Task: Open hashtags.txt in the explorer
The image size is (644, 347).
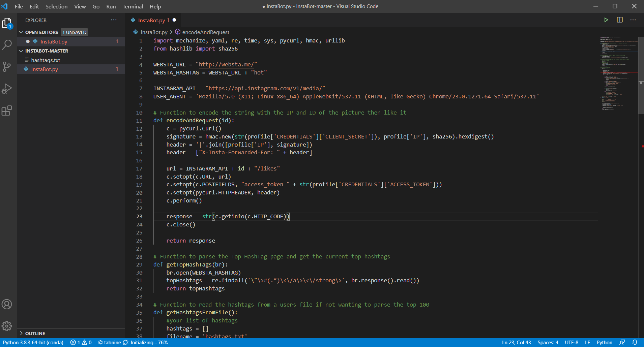Action: pos(46,60)
